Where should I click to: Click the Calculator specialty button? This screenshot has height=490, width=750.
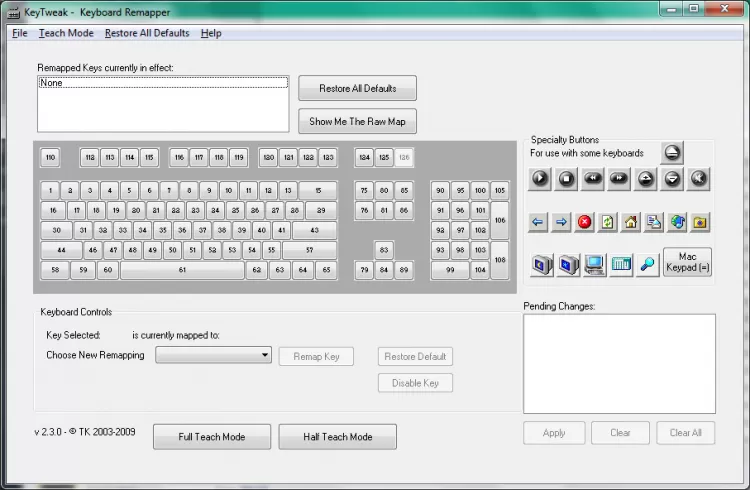620,265
